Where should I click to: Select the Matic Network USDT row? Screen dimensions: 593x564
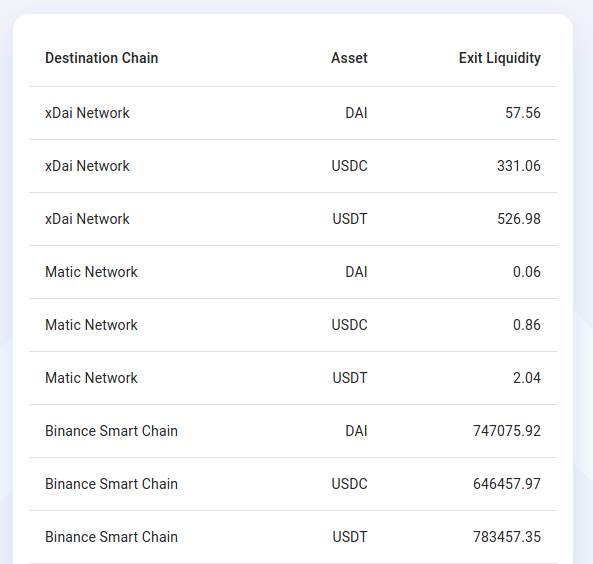coord(293,378)
